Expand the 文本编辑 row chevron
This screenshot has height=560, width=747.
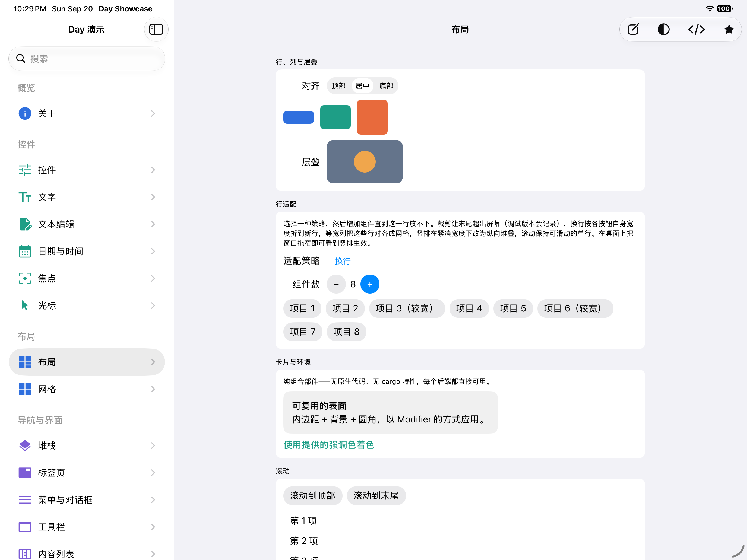point(153,224)
